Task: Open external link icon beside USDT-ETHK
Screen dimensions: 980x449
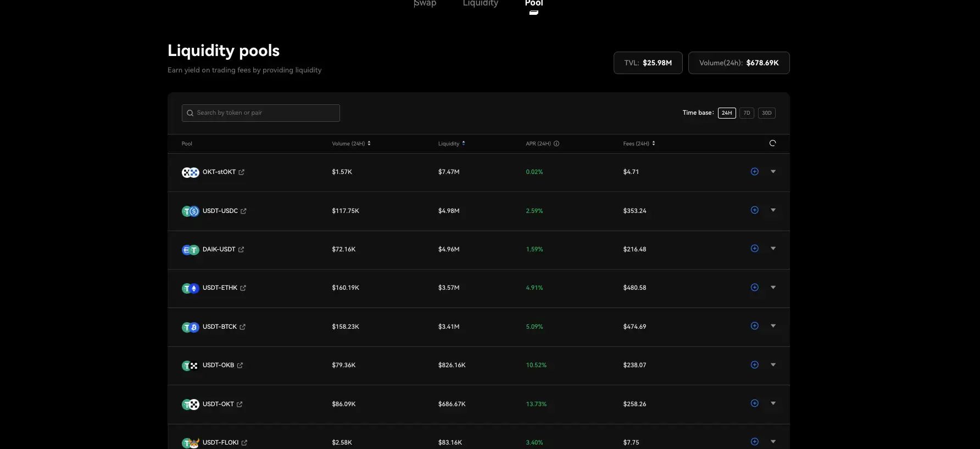Action: 243,288
